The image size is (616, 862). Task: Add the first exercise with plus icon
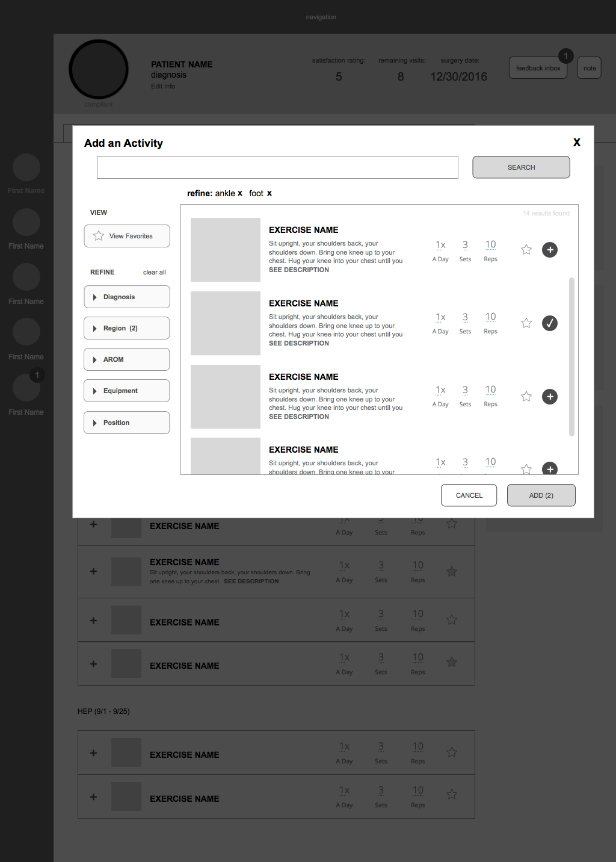pos(550,250)
